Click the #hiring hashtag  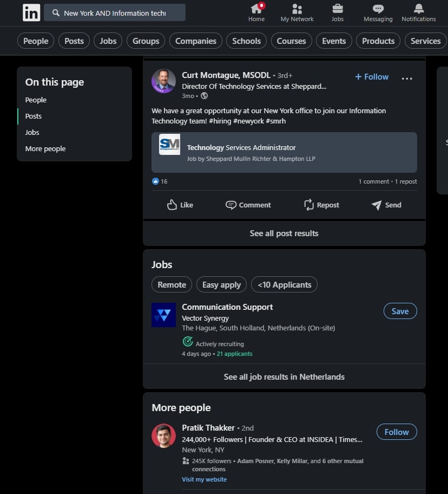click(220, 121)
